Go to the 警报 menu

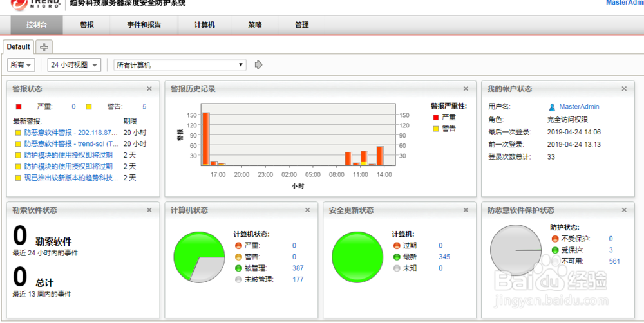click(87, 24)
